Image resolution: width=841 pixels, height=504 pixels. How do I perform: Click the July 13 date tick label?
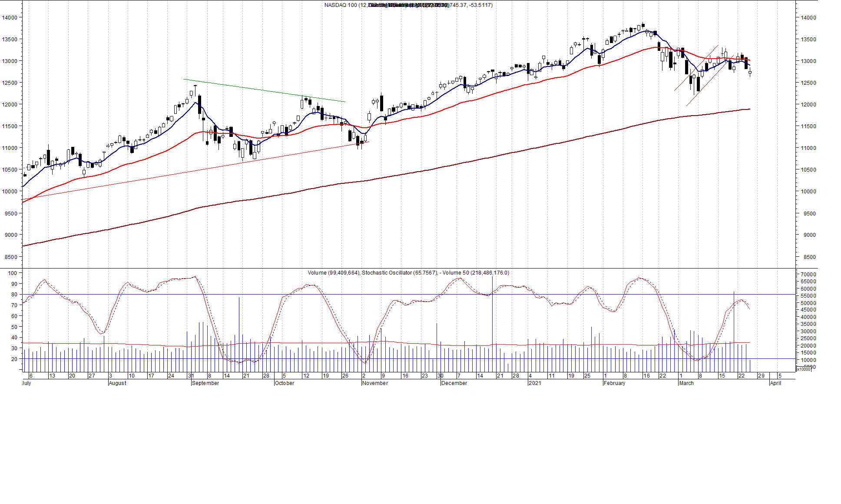52,376
